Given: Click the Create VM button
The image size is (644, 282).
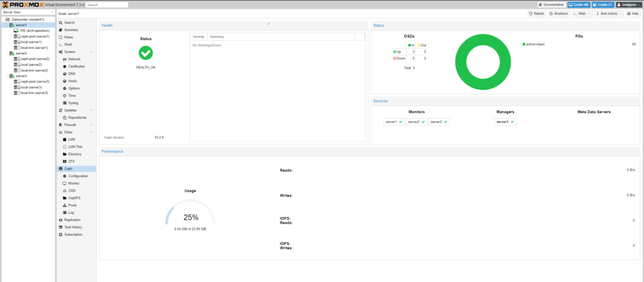Looking at the screenshot, I should pyautogui.click(x=579, y=4).
